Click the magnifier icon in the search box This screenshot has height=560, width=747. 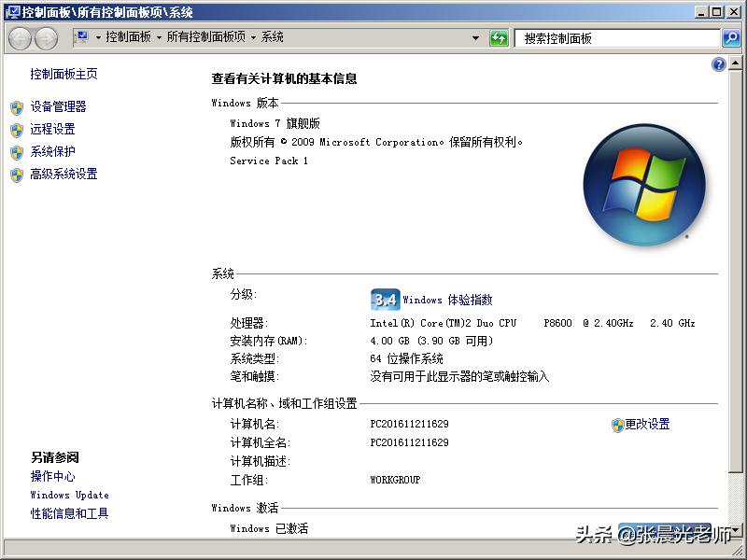tap(729, 38)
